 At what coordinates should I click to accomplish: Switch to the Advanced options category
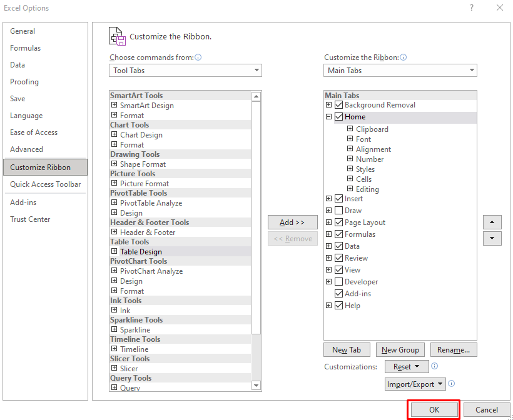26,149
